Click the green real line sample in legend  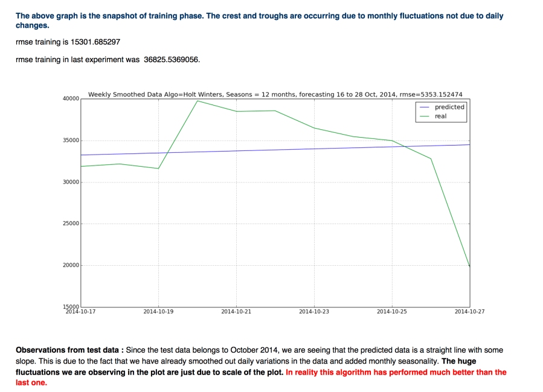click(424, 116)
